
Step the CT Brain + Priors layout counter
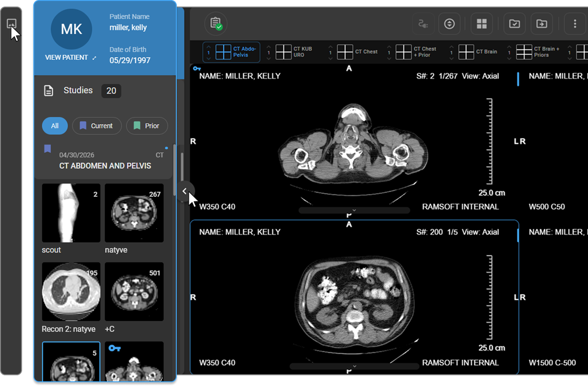click(x=509, y=52)
